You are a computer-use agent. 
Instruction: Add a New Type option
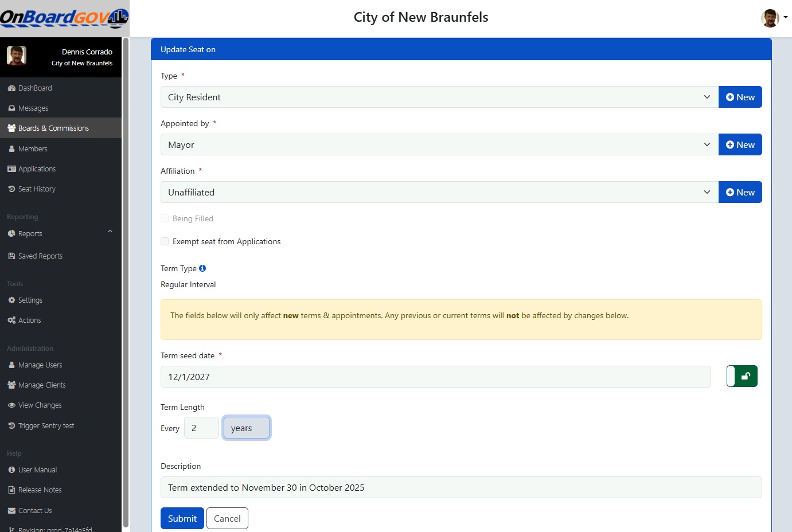pyautogui.click(x=740, y=97)
